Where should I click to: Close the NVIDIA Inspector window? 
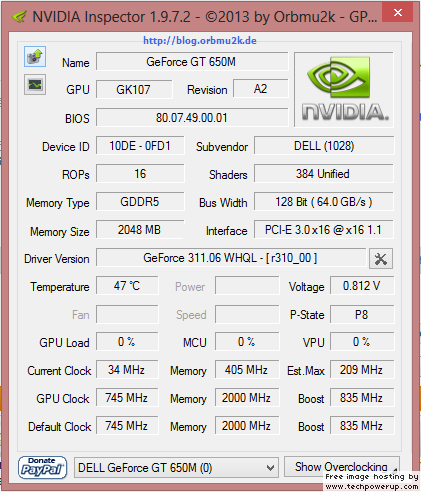tap(398, 13)
